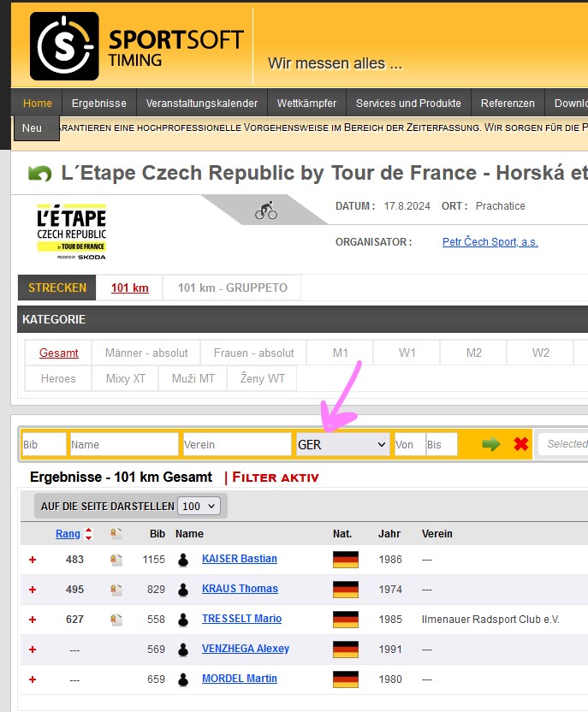Open the nationality dropdown showing GER
The width and height of the screenshot is (588, 712).
tap(342, 444)
